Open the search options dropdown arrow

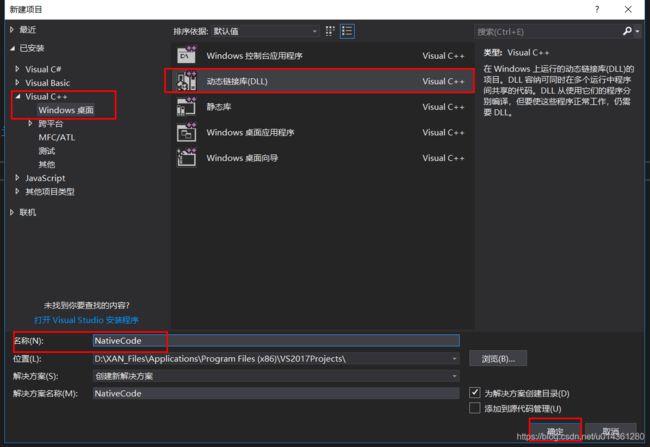[x=637, y=32]
